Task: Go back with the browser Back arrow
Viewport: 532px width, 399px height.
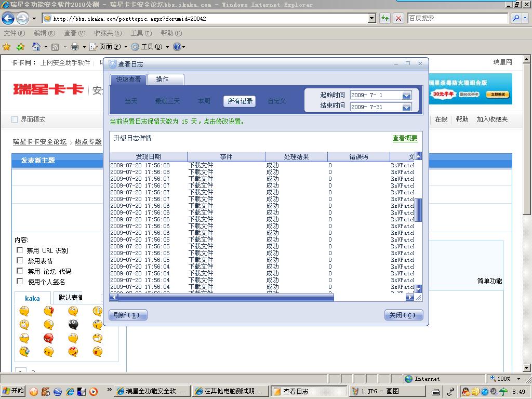Action: 8,18
